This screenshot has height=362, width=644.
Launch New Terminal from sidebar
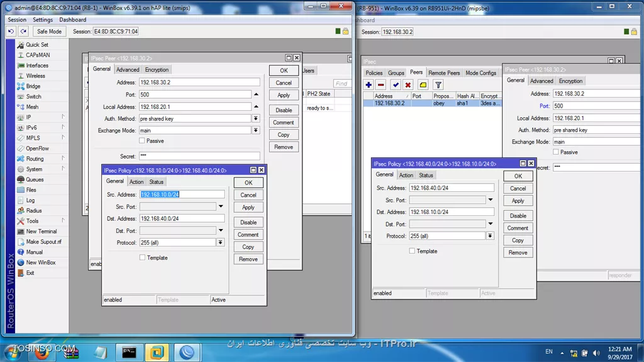click(x=41, y=231)
